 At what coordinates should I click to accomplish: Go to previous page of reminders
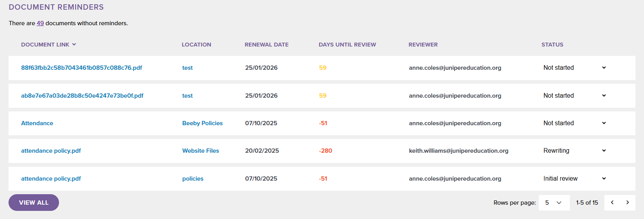pyautogui.click(x=612, y=202)
